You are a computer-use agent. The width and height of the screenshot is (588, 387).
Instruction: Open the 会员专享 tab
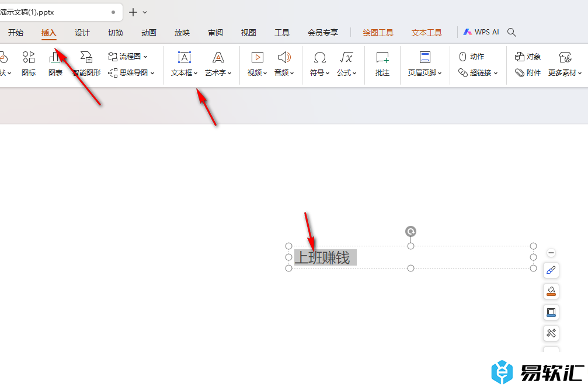323,33
